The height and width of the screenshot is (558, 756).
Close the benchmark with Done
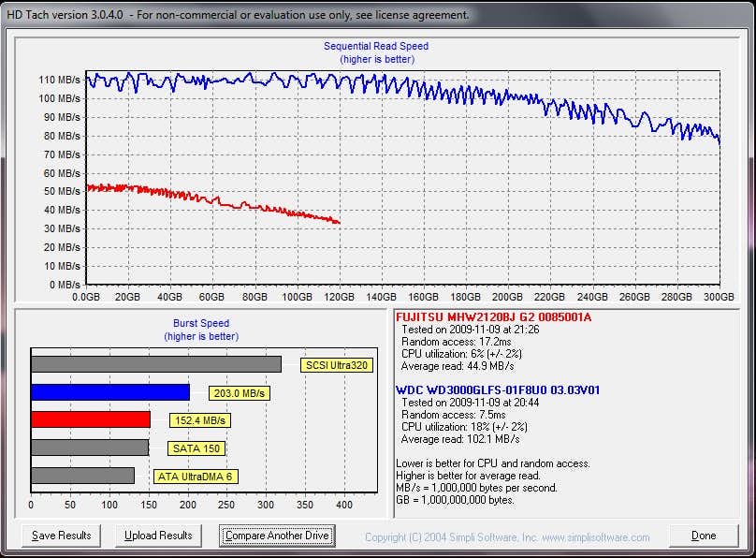(x=704, y=536)
